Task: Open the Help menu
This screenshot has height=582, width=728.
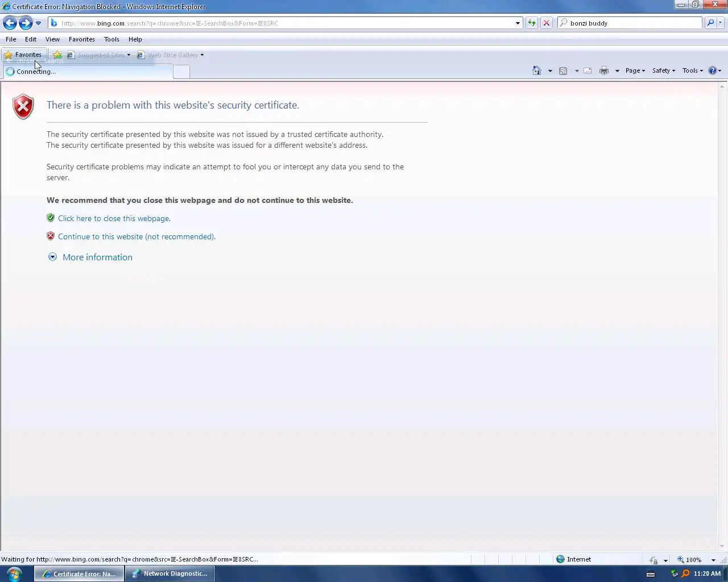Action: click(x=135, y=39)
